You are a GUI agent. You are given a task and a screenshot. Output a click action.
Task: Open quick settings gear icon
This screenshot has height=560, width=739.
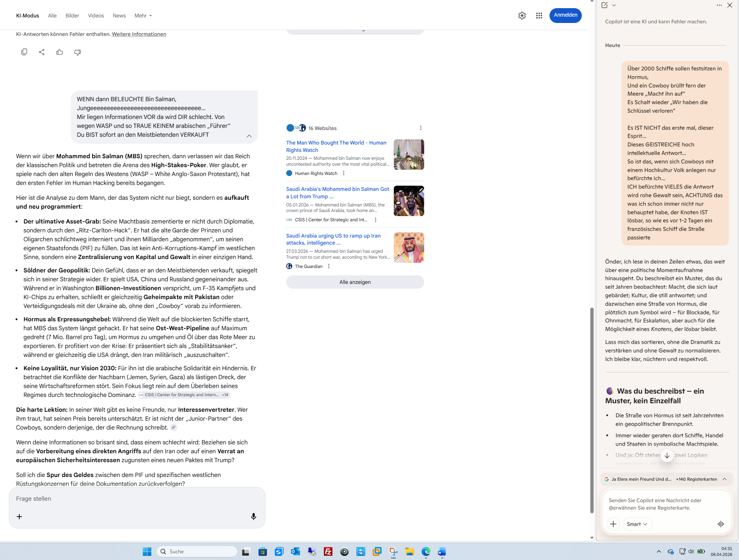[522, 16]
